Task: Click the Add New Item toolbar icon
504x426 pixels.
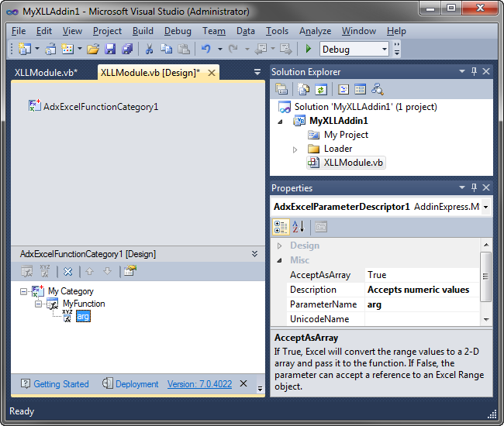Action: pos(67,49)
